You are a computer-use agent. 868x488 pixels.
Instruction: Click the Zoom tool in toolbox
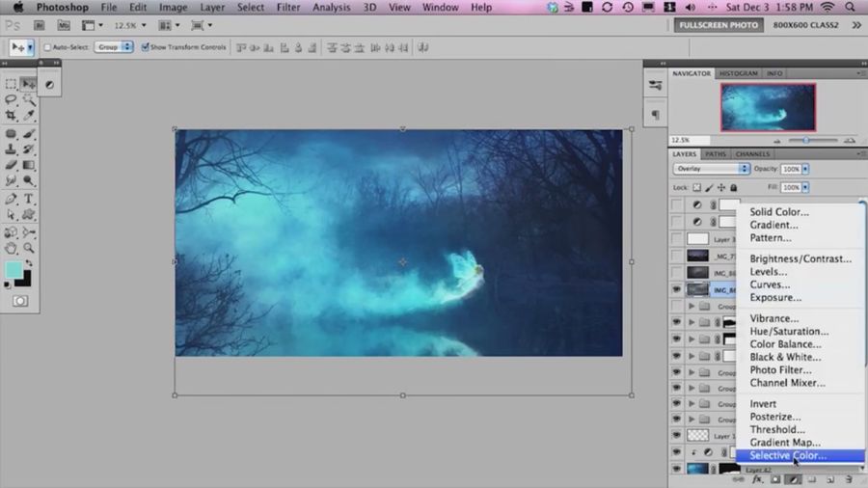29,247
